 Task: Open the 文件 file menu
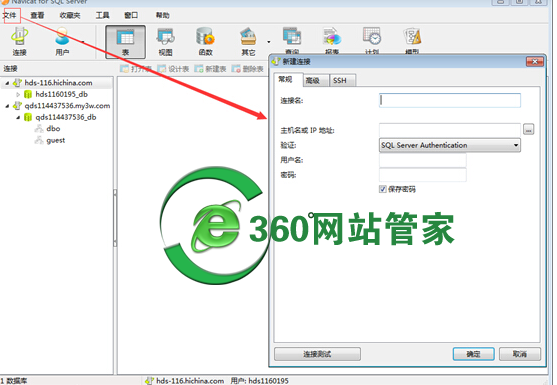[x=10, y=15]
